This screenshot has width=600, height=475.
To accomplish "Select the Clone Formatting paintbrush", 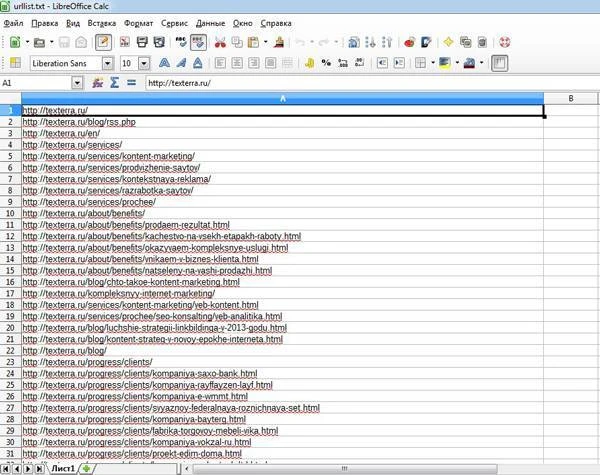I will pyautogui.click(x=279, y=42).
